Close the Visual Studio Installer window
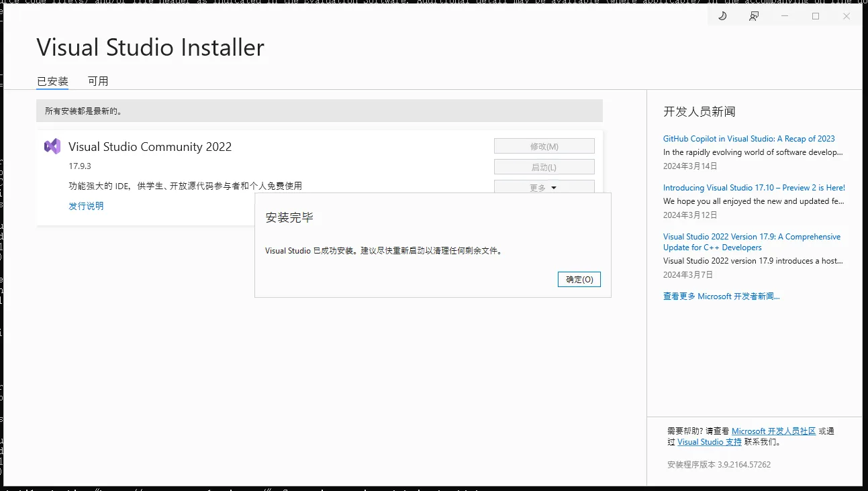 pyautogui.click(x=847, y=16)
